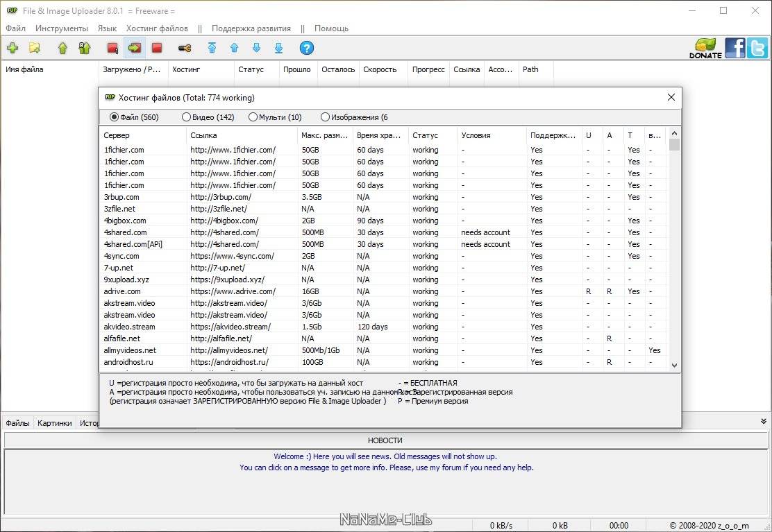Sort by the Сервер column header
The height and width of the screenshot is (532, 772).
point(143,135)
